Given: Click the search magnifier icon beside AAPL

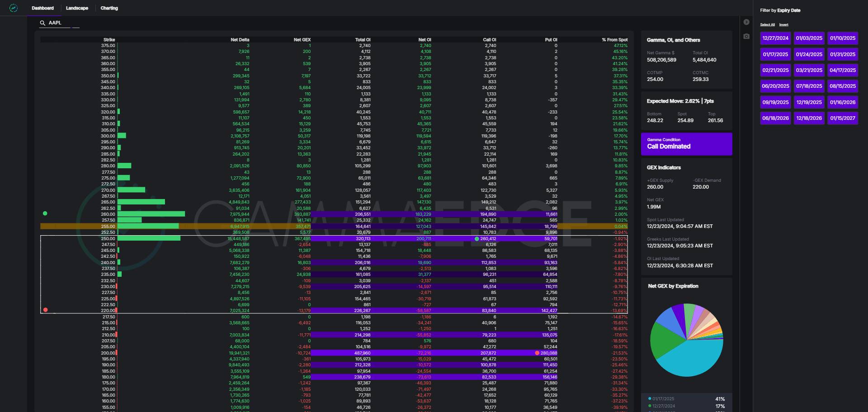Looking at the screenshot, I should pyautogui.click(x=42, y=23).
